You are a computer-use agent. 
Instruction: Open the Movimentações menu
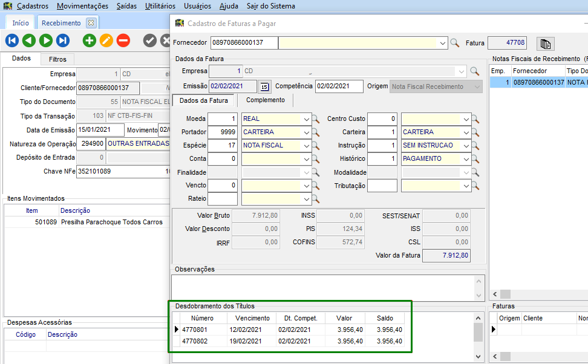(83, 6)
